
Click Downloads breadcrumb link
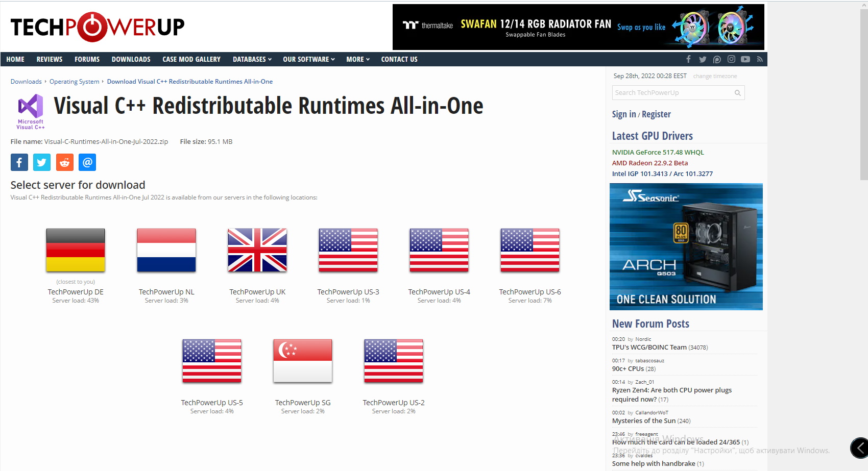[x=26, y=82]
